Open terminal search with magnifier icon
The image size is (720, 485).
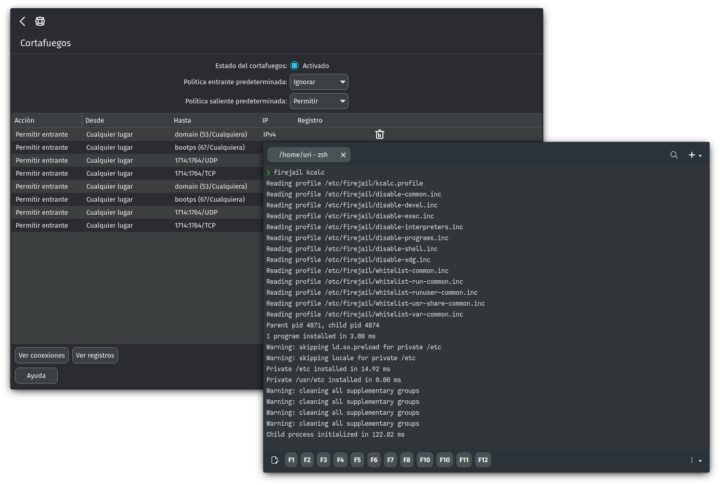(674, 155)
